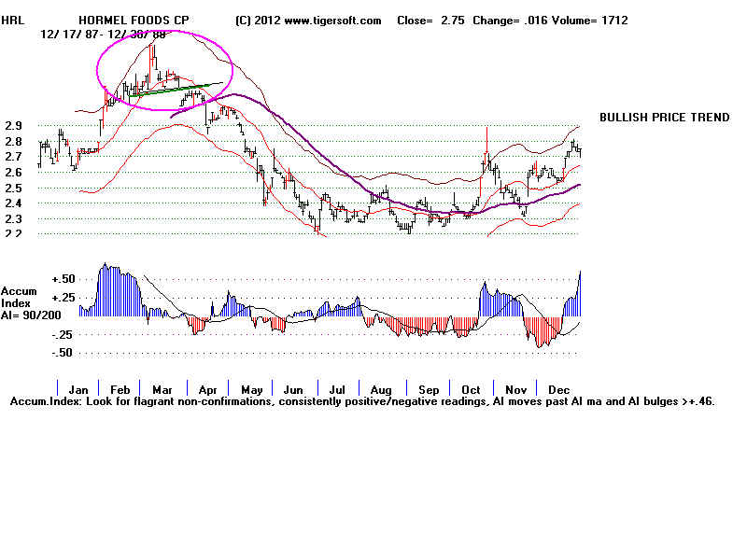The width and height of the screenshot is (747, 560).
Task: Click the Dec month marker
Action: coord(558,388)
